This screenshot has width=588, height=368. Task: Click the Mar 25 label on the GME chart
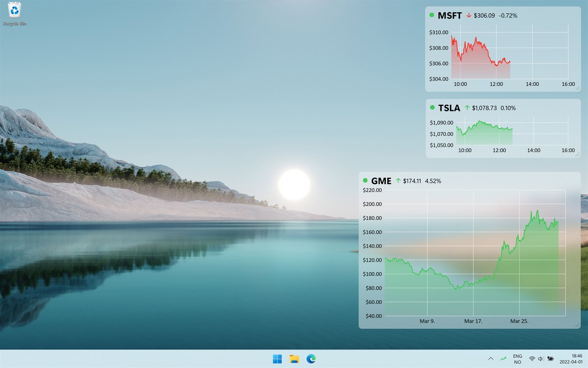[x=520, y=321]
